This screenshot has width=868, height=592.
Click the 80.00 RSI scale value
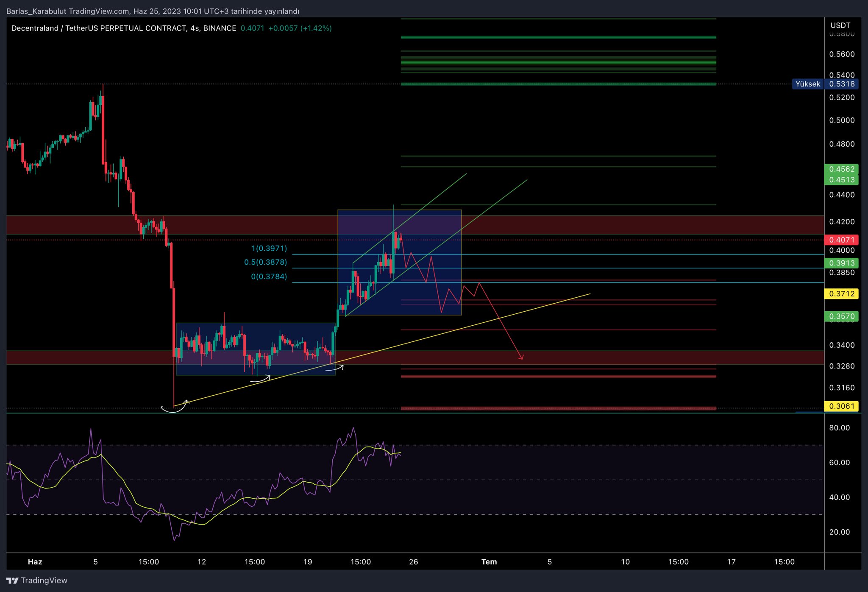840,428
